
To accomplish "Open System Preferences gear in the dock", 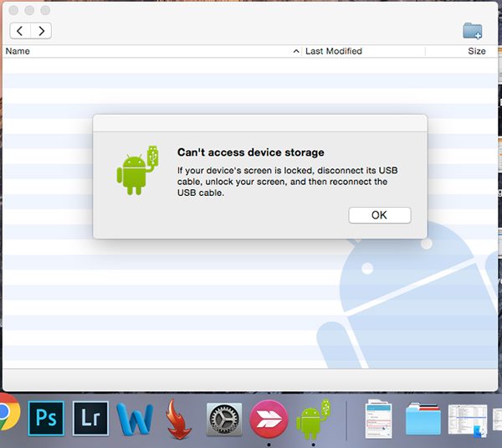I will (x=224, y=420).
